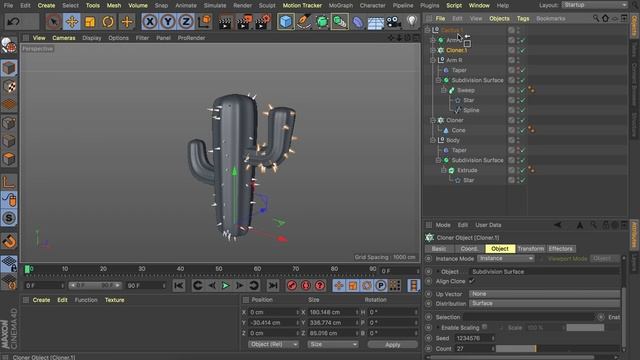
Task: Open the MoGraph menu
Action: coord(341,5)
